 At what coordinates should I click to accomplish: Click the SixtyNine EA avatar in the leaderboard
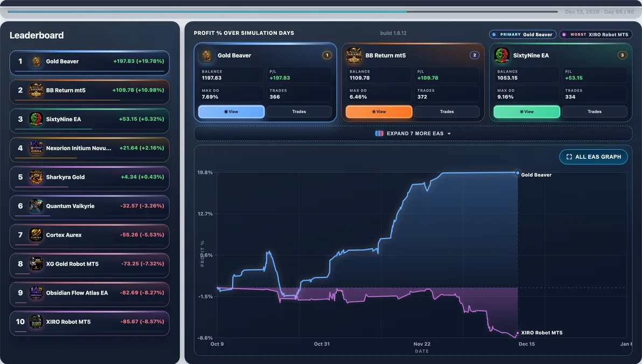(36, 119)
